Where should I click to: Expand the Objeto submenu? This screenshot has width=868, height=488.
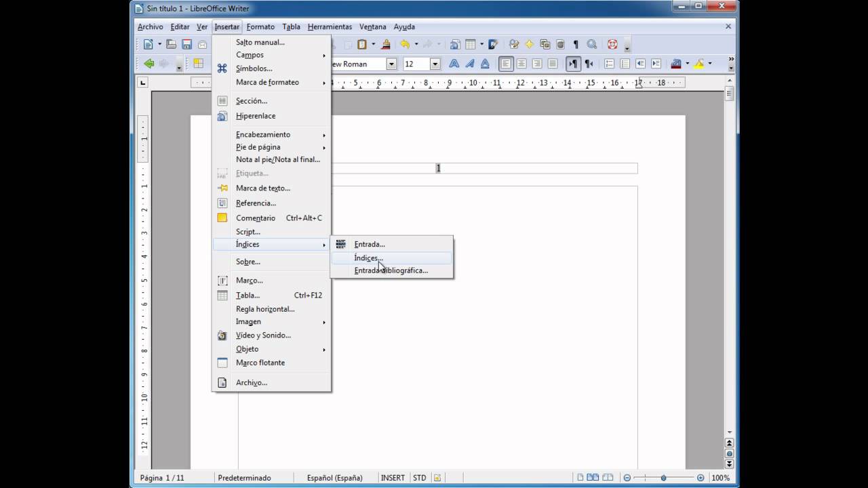271,349
